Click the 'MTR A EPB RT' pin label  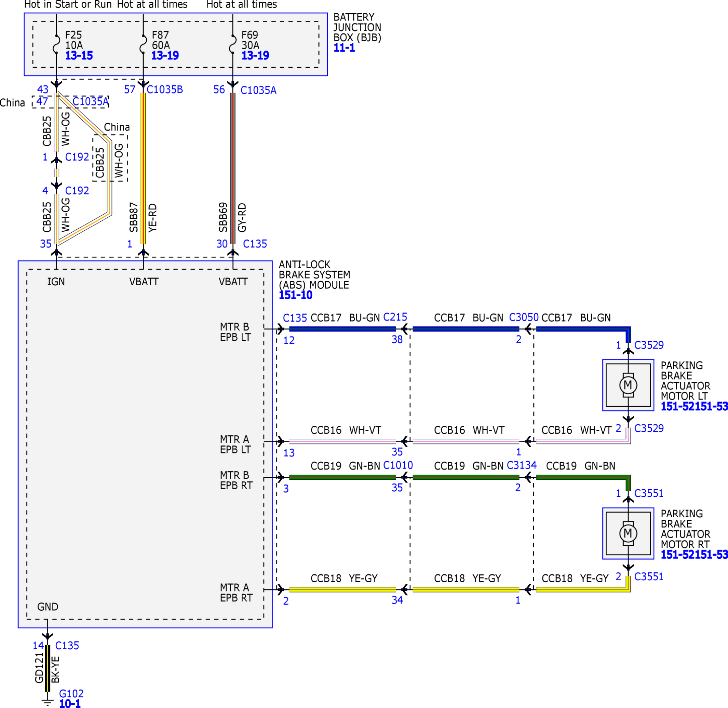point(236,593)
